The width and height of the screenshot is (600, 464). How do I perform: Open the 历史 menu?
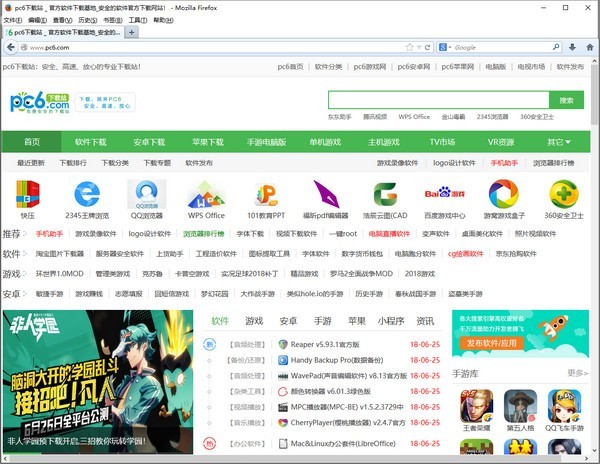click(88, 20)
